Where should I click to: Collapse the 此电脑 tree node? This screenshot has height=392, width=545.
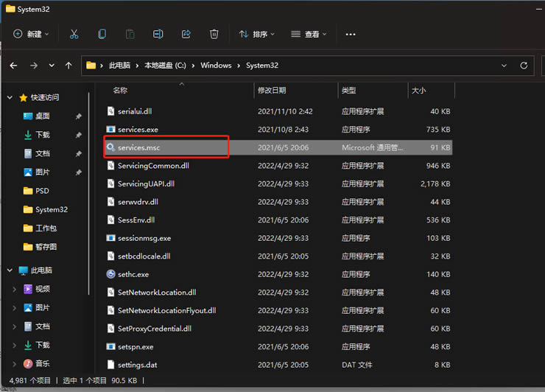10,270
